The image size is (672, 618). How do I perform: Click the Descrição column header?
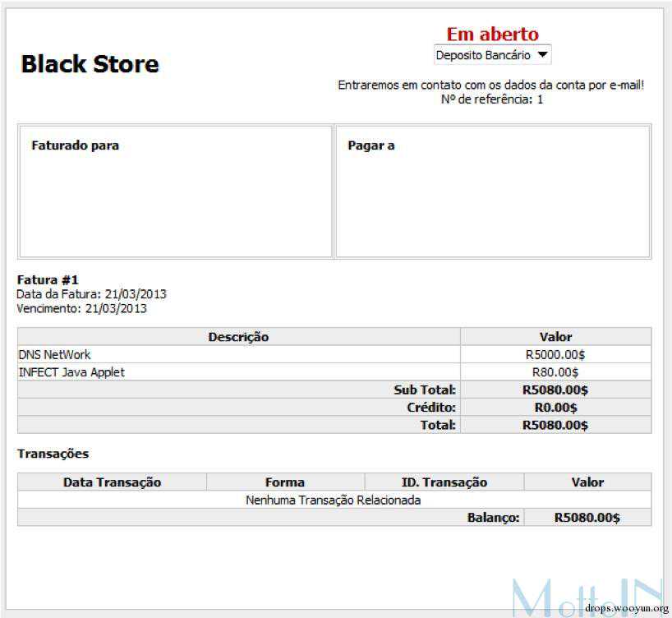coord(238,337)
